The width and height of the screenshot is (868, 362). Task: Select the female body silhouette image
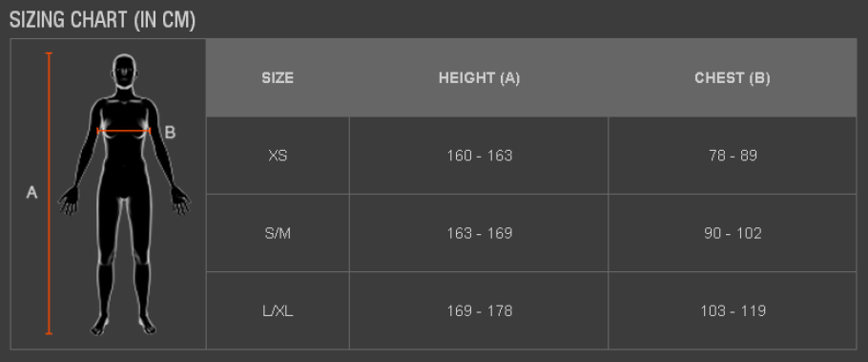(x=124, y=194)
